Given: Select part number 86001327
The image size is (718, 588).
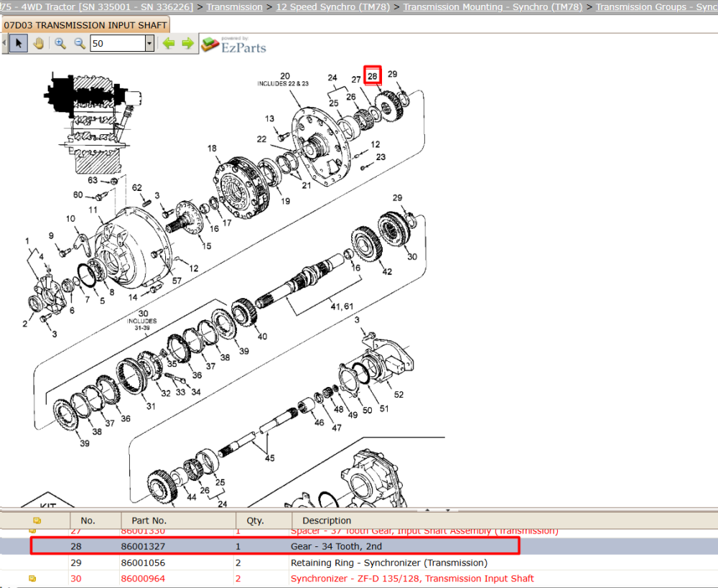Looking at the screenshot, I should click(143, 546).
